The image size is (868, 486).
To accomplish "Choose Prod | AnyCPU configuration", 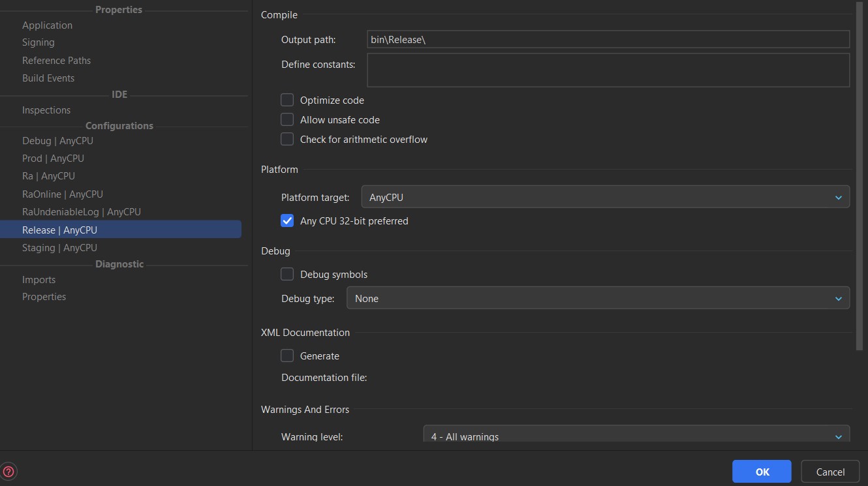I will (x=53, y=158).
